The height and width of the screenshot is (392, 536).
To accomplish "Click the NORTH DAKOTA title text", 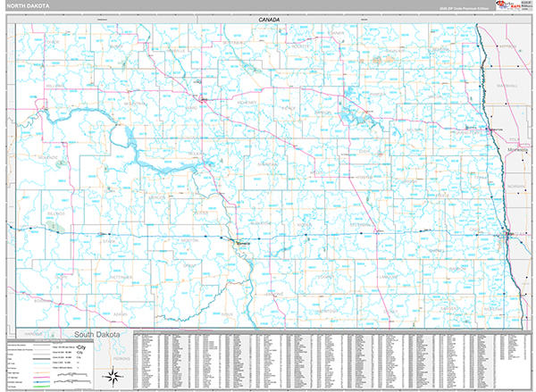I will pyautogui.click(x=28, y=6).
